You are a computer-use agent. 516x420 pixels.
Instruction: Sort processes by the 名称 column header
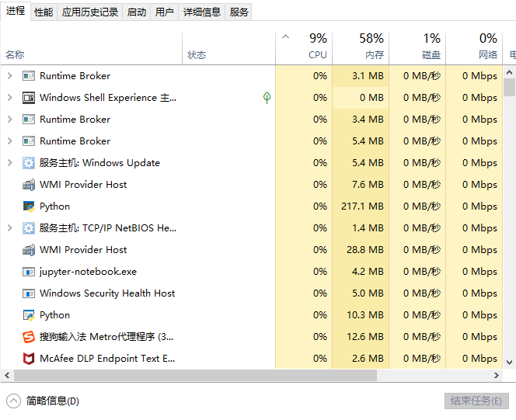click(x=92, y=48)
